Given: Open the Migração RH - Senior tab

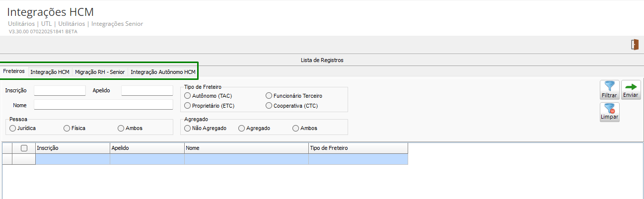Looking at the screenshot, I should click(100, 72).
